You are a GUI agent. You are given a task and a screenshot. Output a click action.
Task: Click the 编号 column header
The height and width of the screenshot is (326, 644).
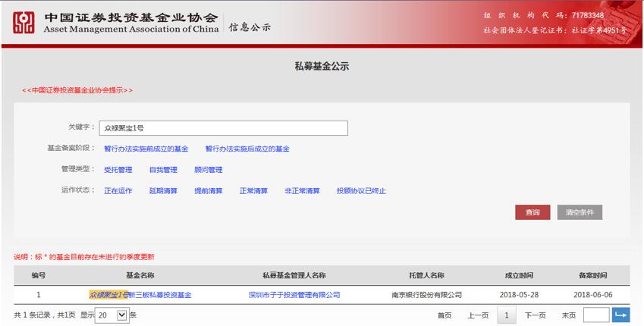point(39,275)
